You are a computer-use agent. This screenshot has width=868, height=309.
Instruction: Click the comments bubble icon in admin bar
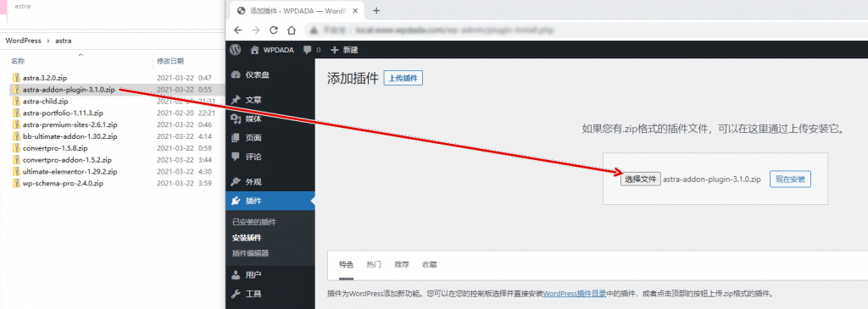click(x=308, y=50)
